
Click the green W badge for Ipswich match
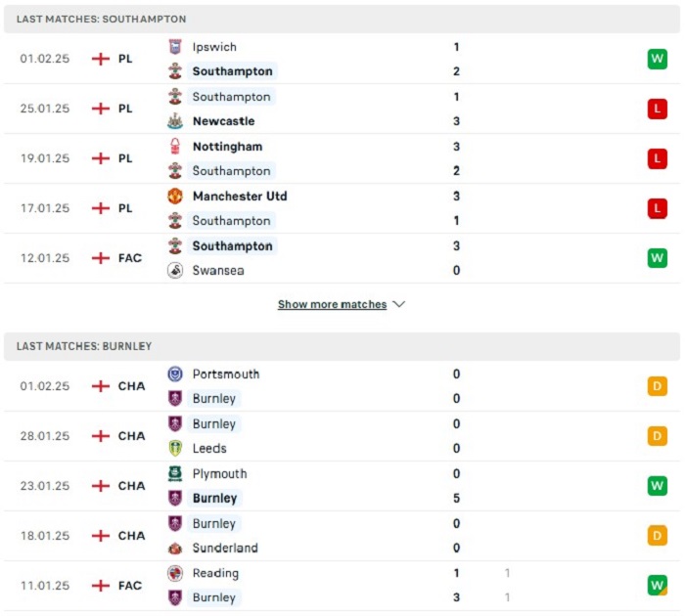pos(657,59)
